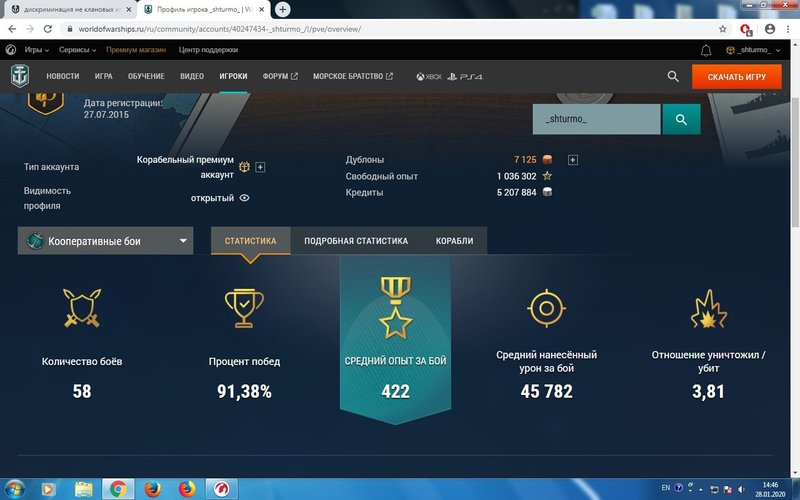Click the average damage value 45 782

point(546,391)
